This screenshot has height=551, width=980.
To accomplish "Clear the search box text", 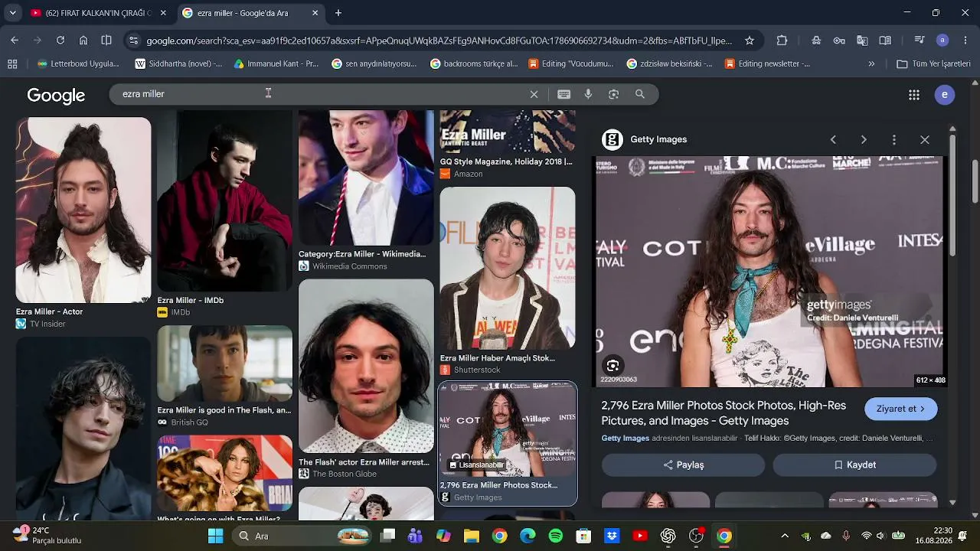I will (534, 94).
